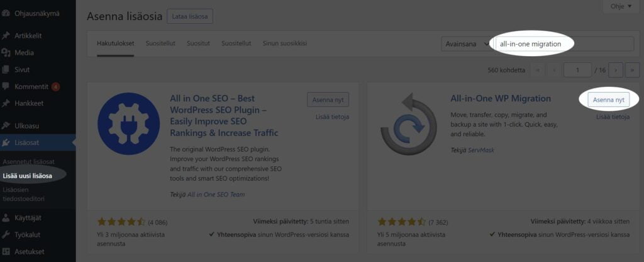This screenshot has width=644, height=262.
Task: Switch to the Suositut tab
Action: click(199, 43)
